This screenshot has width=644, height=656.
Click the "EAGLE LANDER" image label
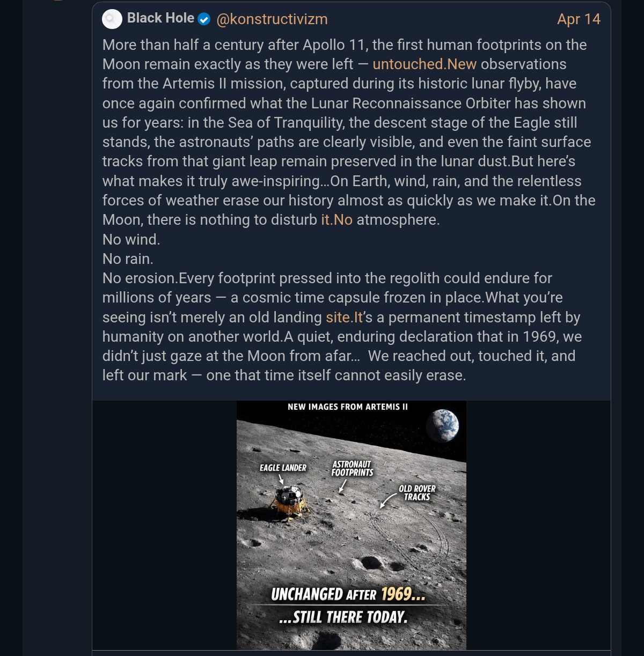(283, 468)
